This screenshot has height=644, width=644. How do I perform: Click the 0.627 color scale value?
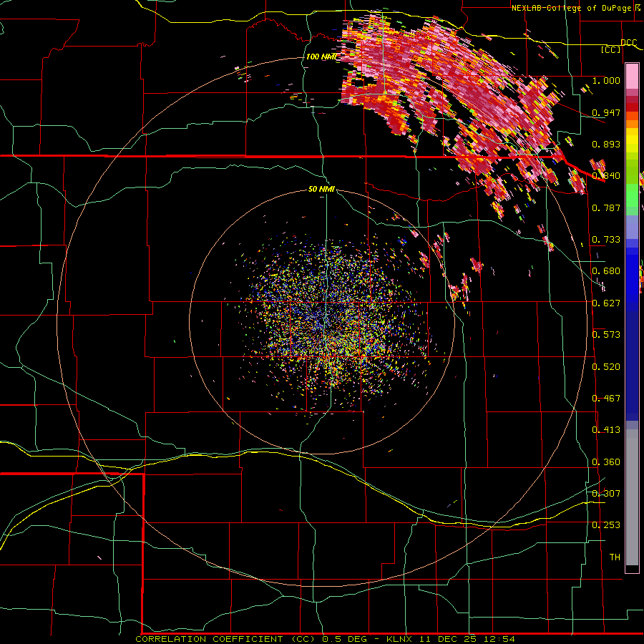(606, 303)
